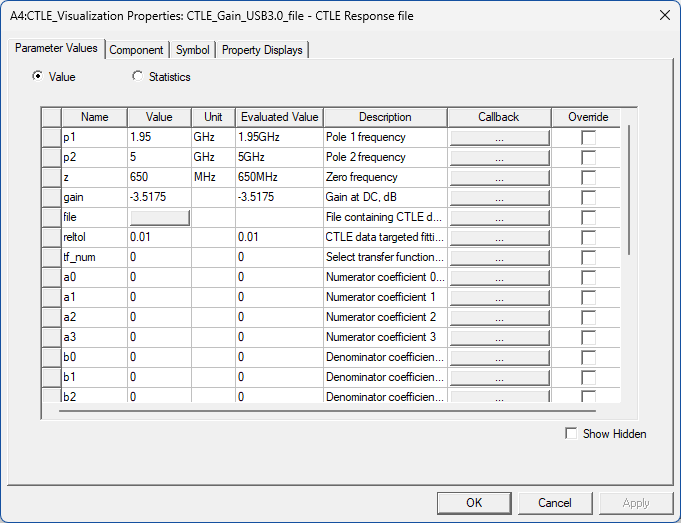
Task: Open the Callback button for z
Action: point(499,178)
